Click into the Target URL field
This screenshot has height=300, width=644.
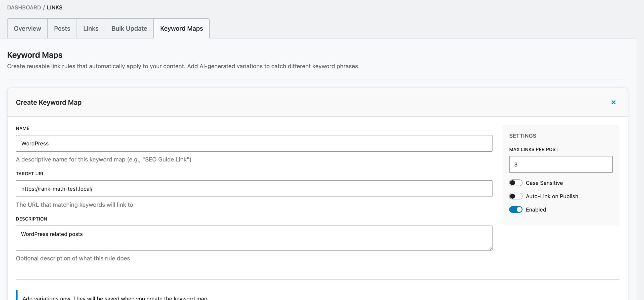(x=254, y=189)
